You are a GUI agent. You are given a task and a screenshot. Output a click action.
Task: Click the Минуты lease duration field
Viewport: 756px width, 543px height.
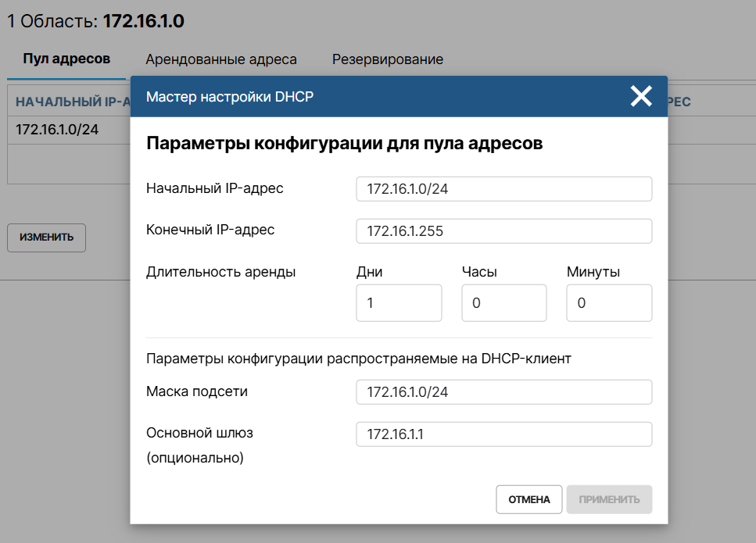click(609, 303)
